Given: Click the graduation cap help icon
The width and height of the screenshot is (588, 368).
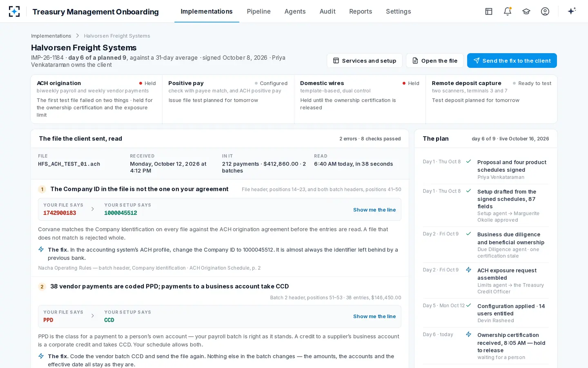Looking at the screenshot, I should coord(526,11).
